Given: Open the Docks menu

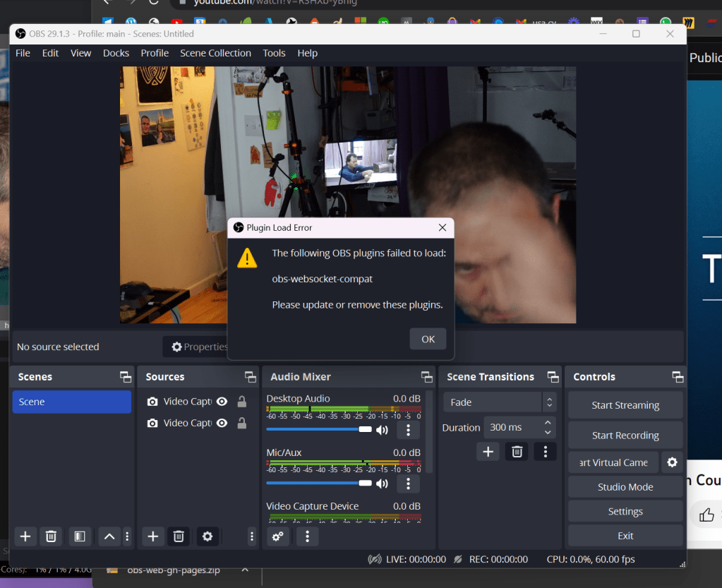Looking at the screenshot, I should 116,53.
